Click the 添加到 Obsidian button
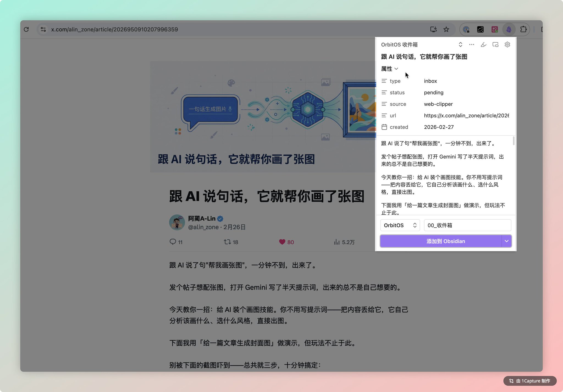563x392 pixels. [x=441, y=241]
